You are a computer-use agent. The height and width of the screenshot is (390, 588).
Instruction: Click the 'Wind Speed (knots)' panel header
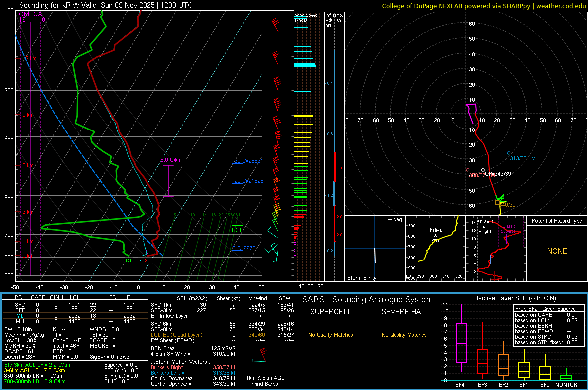[x=306, y=17]
